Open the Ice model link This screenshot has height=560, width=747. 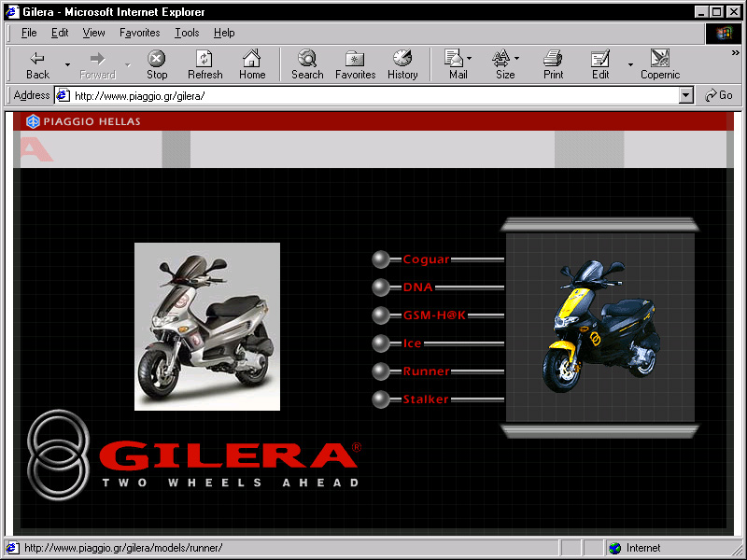(412, 343)
